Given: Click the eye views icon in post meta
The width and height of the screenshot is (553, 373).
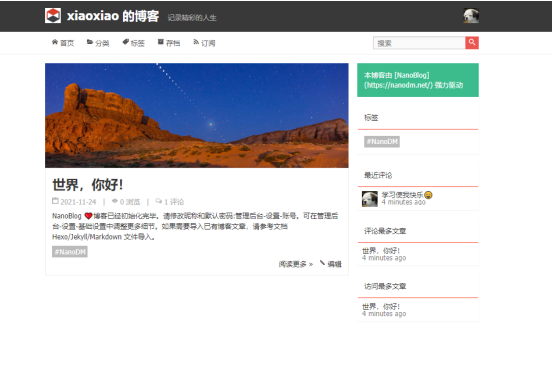Looking at the screenshot, I should pos(115,201).
